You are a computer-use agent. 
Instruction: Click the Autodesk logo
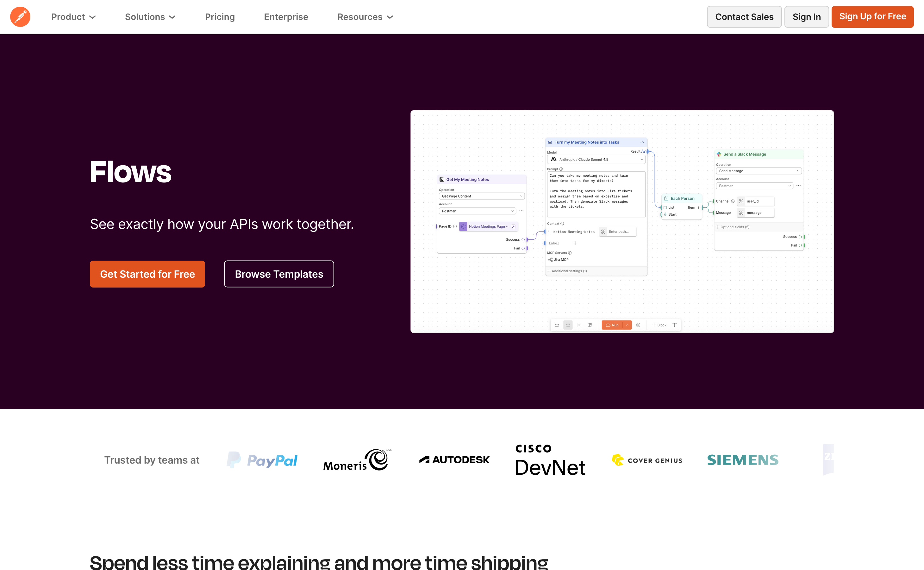[454, 460]
